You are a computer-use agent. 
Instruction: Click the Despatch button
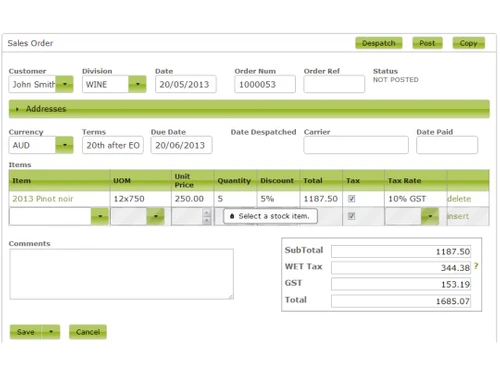point(379,43)
